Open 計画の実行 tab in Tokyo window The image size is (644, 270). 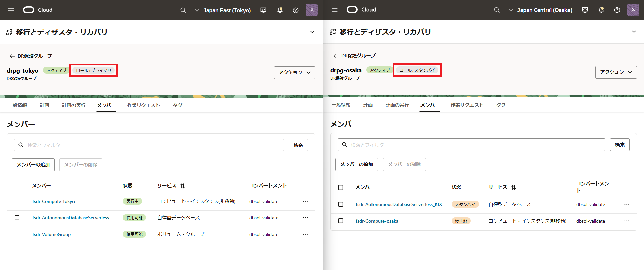[x=73, y=105]
